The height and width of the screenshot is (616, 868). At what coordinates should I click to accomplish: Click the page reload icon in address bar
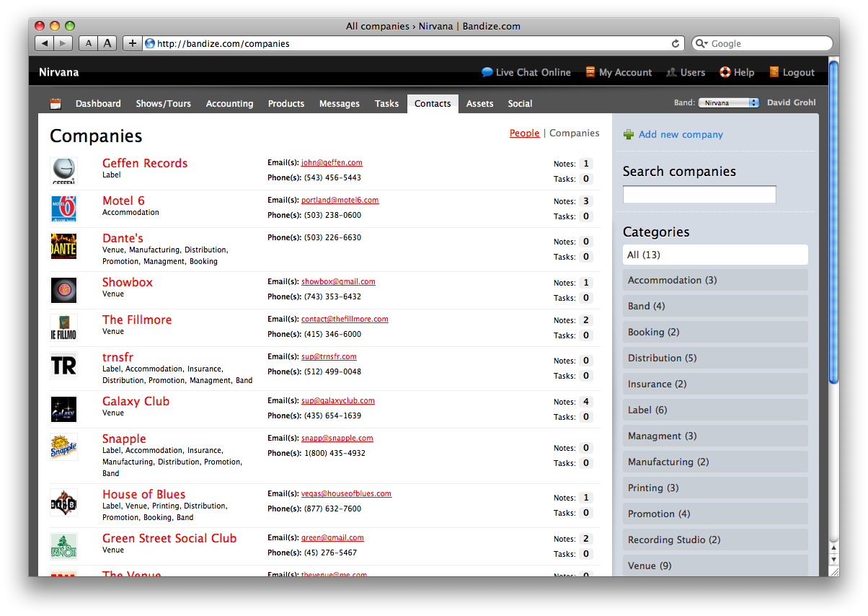click(x=676, y=43)
